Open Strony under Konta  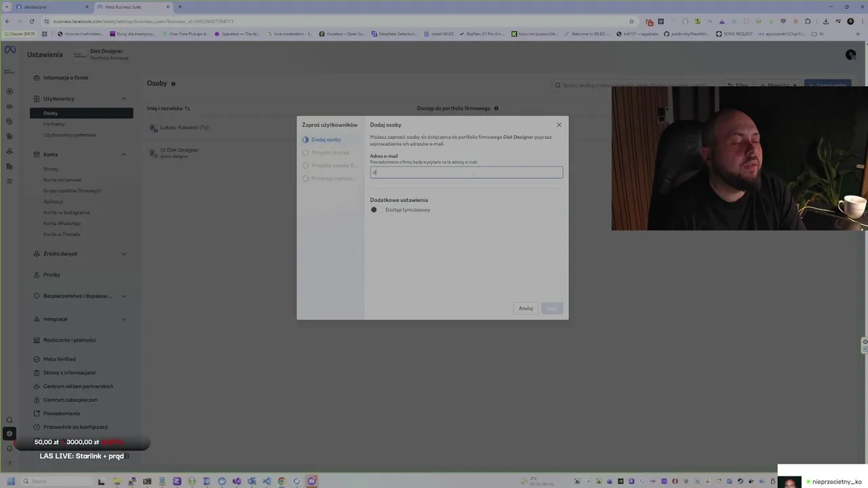51,169
